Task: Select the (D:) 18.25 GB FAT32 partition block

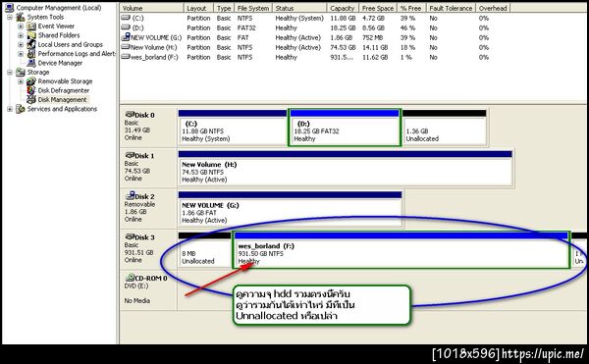Action: (345, 128)
